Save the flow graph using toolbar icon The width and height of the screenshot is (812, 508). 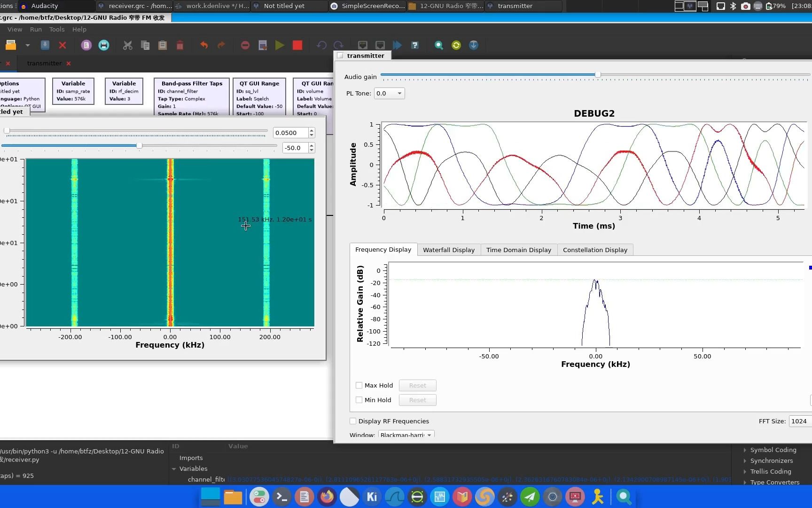click(45, 45)
